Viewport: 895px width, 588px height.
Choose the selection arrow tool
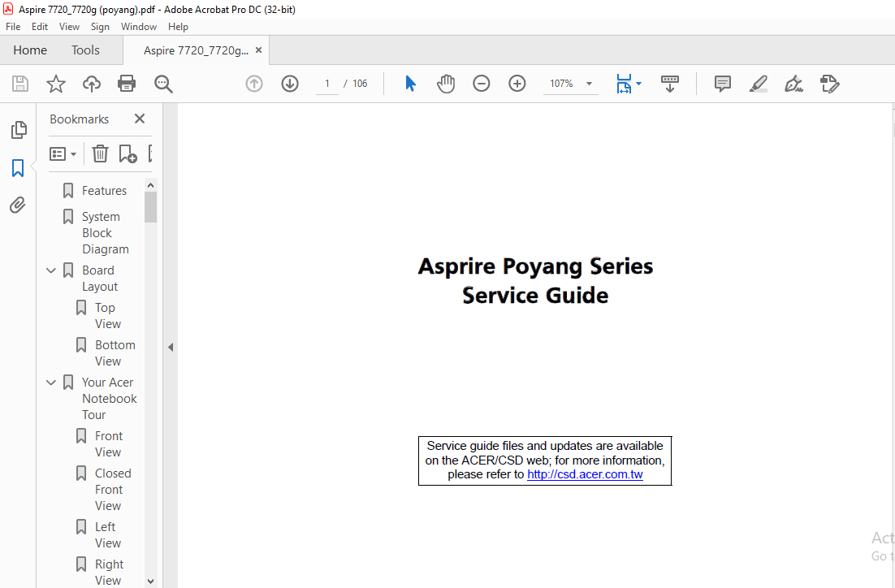[410, 84]
